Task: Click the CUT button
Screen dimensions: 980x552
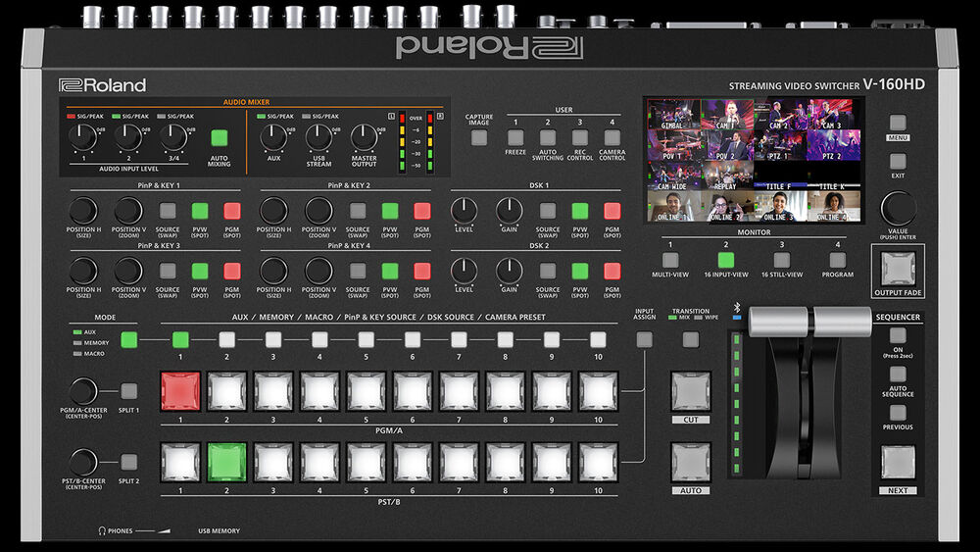Action: tap(691, 391)
